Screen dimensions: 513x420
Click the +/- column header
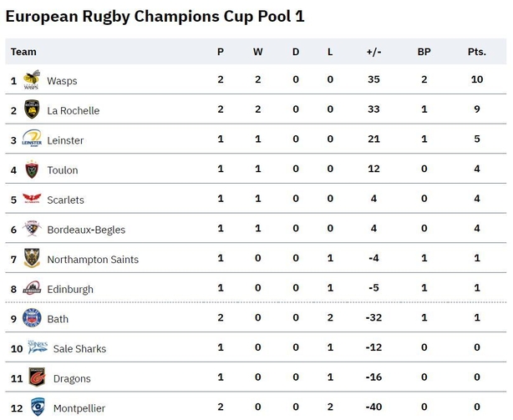pyautogui.click(x=373, y=52)
